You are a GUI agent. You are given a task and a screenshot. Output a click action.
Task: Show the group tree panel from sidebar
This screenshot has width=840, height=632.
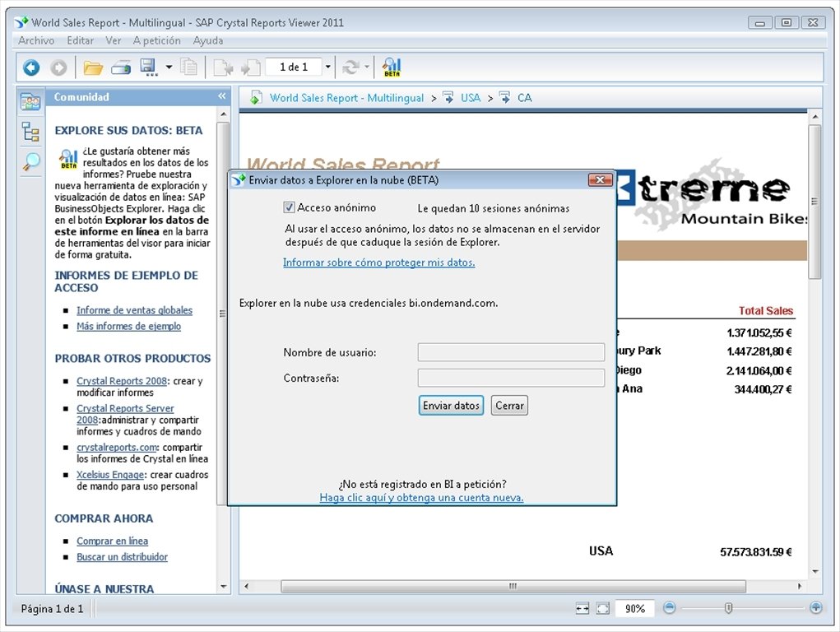tap(30, 132)
